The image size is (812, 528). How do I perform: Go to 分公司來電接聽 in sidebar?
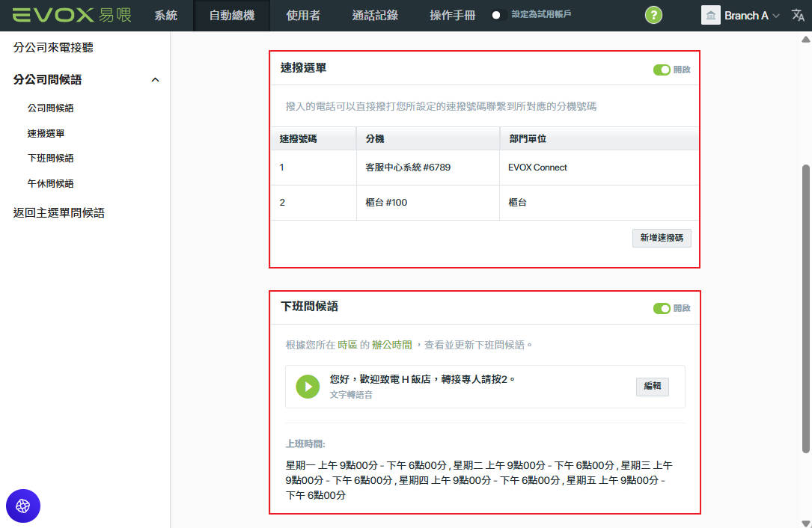[x=53, y=48]
